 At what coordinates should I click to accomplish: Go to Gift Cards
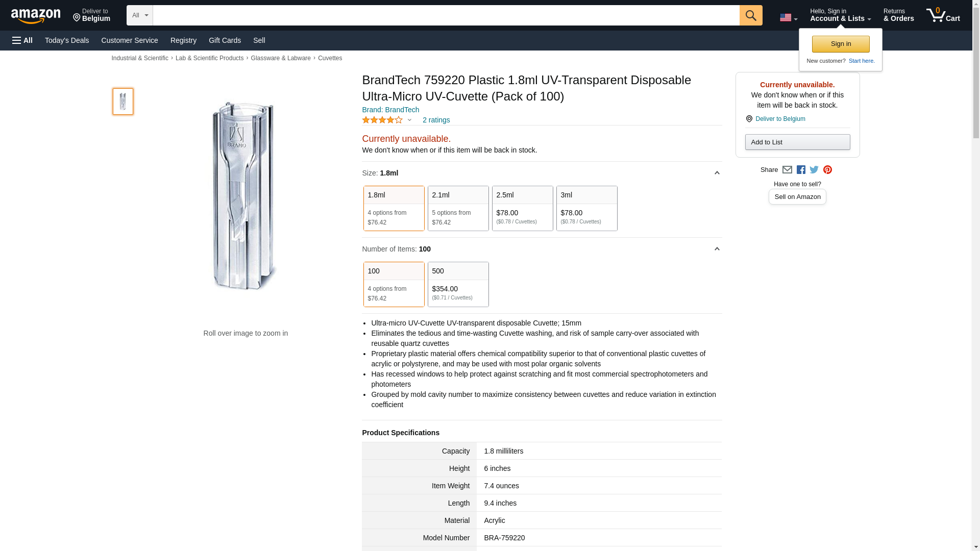tap(225, 40)
